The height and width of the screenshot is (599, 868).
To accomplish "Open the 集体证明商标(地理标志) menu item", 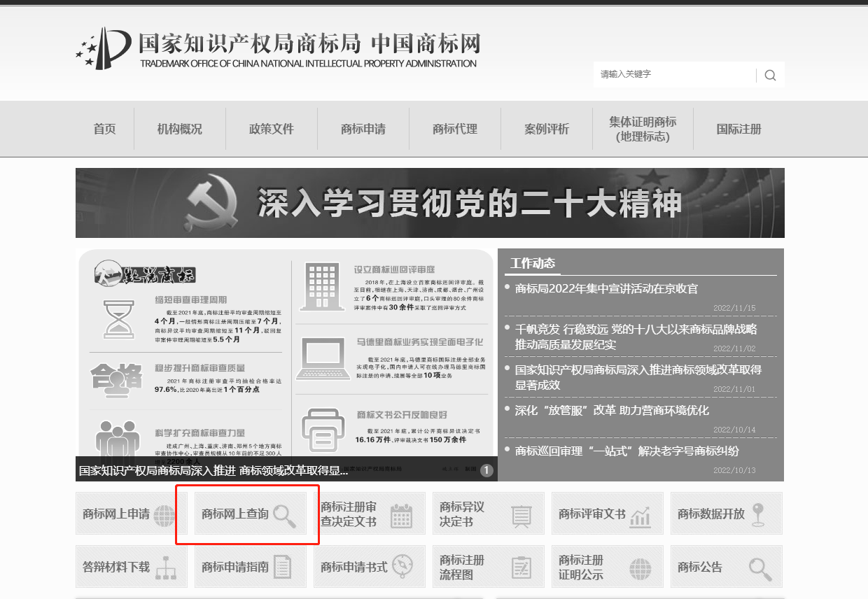I will coord(643,129).
